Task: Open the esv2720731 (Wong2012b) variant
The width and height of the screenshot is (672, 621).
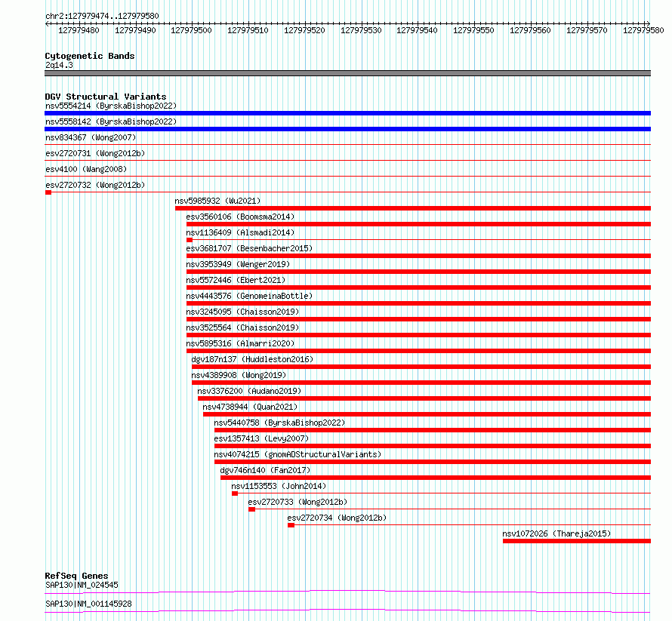Action: click(95, 153)
